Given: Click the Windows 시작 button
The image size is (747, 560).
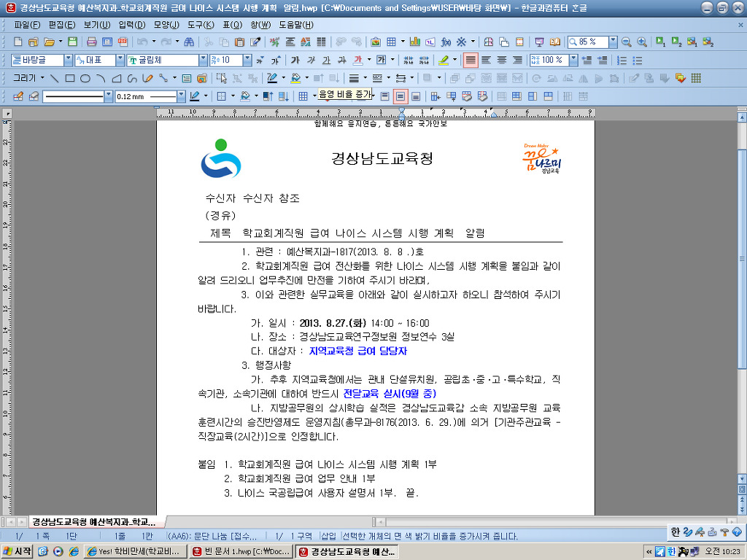Looking at the screenshot, I should coord(18,551).
